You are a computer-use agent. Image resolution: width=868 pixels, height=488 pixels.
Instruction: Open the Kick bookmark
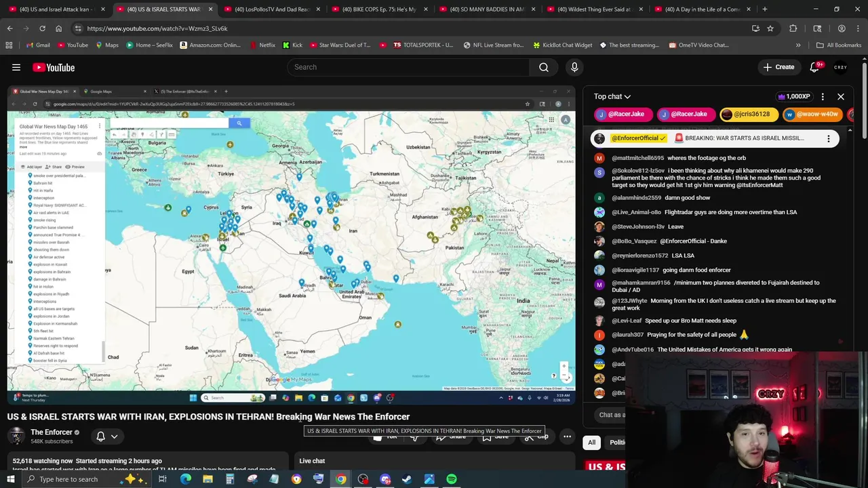[292, 45]
